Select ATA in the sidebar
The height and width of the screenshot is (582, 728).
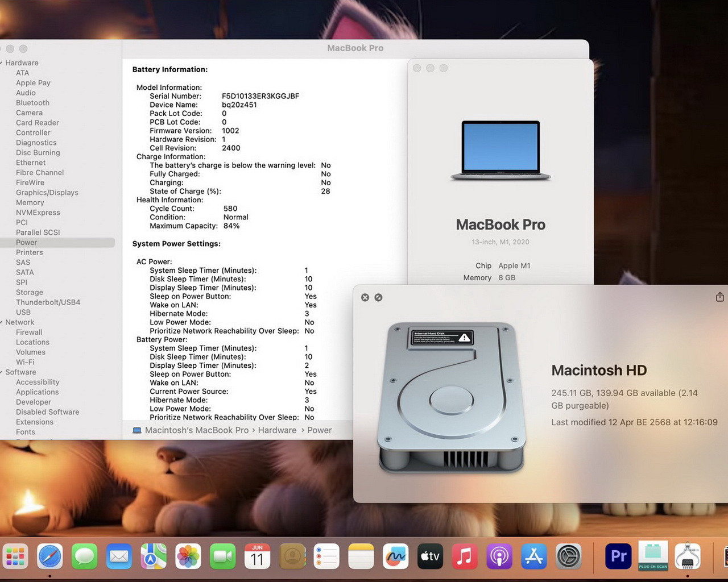point(22,73)
